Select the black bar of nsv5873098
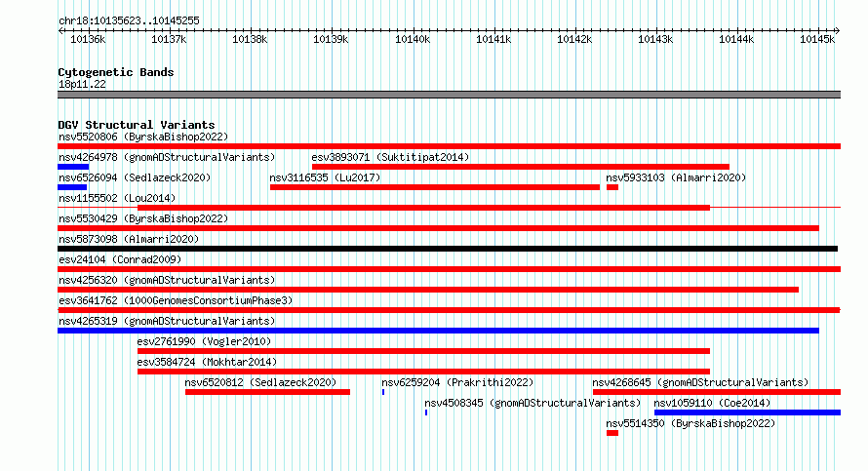 (x=448, y=249)
